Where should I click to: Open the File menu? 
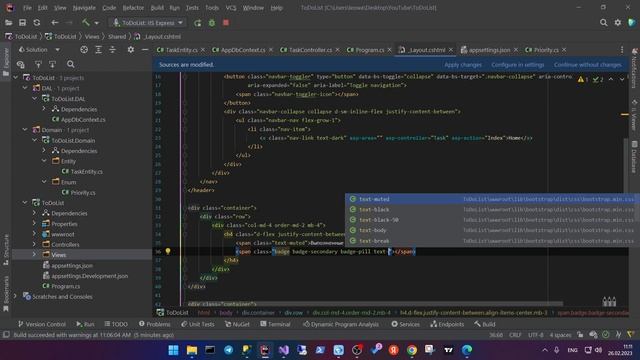pos(27,8)
